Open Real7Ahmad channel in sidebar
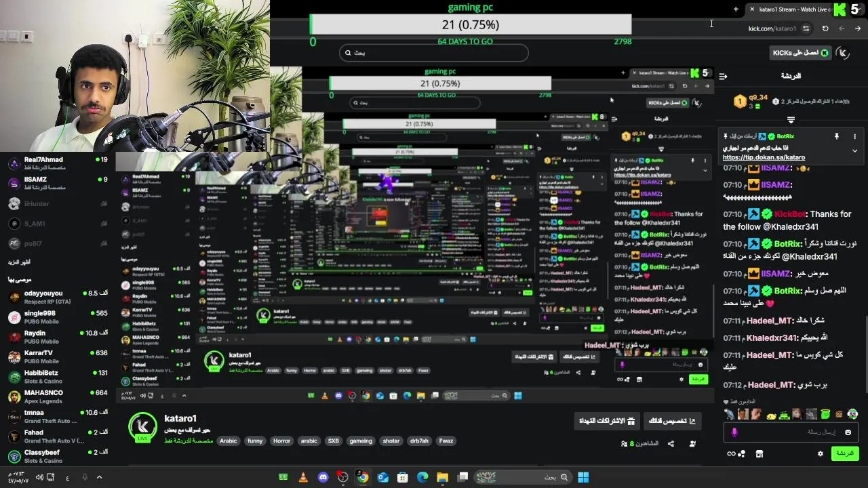 58,164
